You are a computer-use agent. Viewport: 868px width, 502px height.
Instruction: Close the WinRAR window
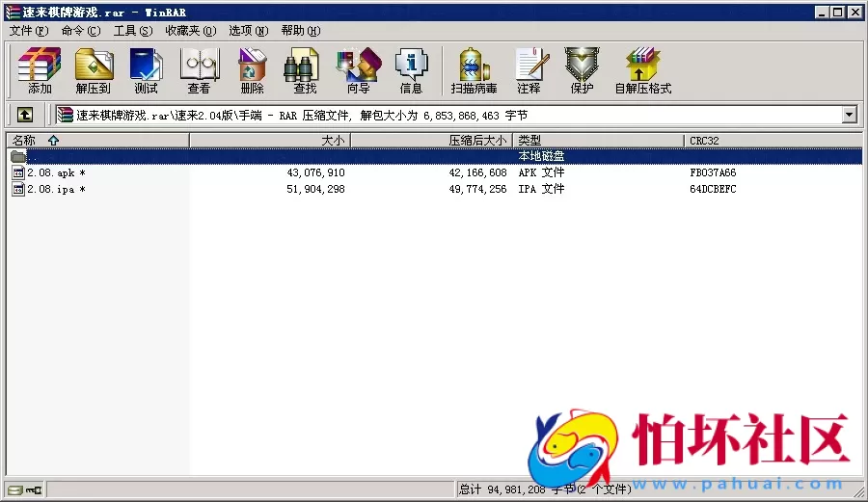(x=854, y=12)
